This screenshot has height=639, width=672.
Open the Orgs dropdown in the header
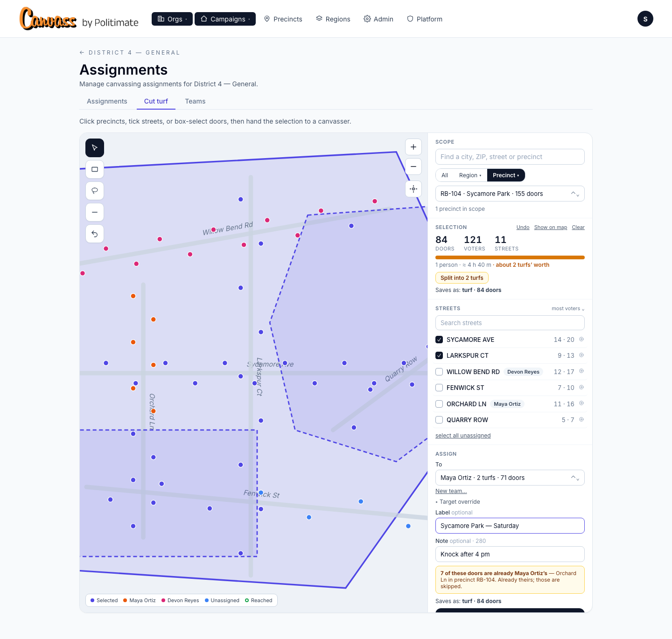pyautogui.click(x=172, y=19)
